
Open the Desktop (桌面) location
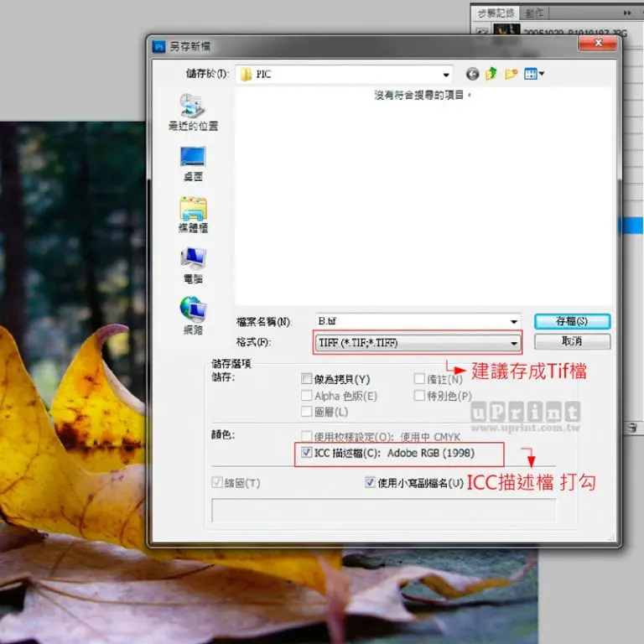193,164
